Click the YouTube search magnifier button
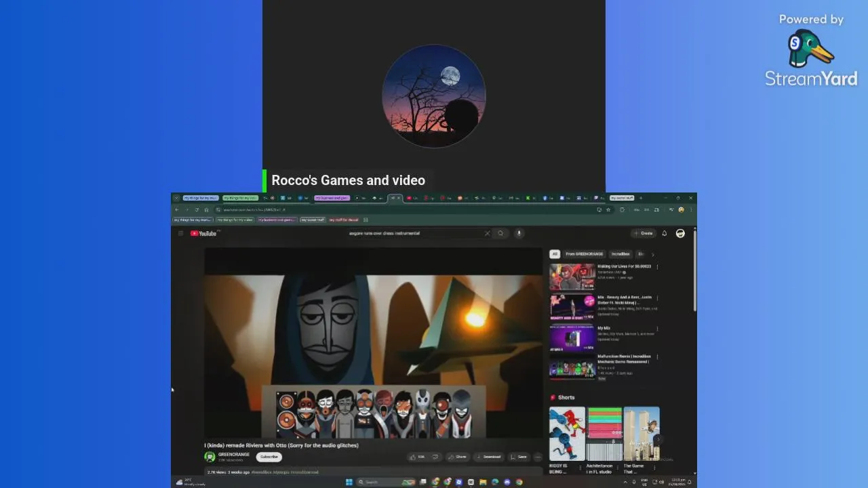The height and width of the screenshot is (488, 868). click(x=500, y=233)
